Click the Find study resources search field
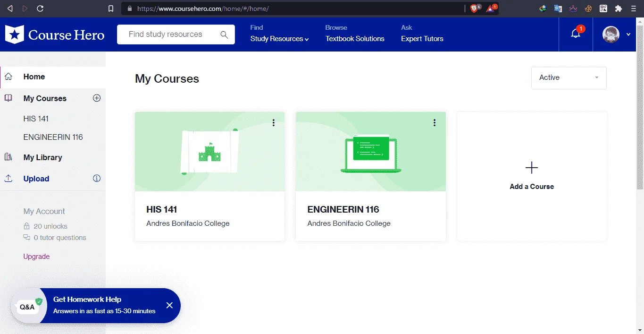Viewport: 644px width, 334px height. (x=176, y=34)
